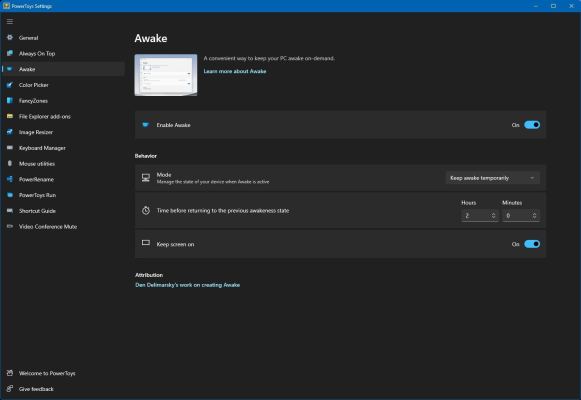Click the Keyboard Manager icon
581x400 pixels.
[10, 148]
